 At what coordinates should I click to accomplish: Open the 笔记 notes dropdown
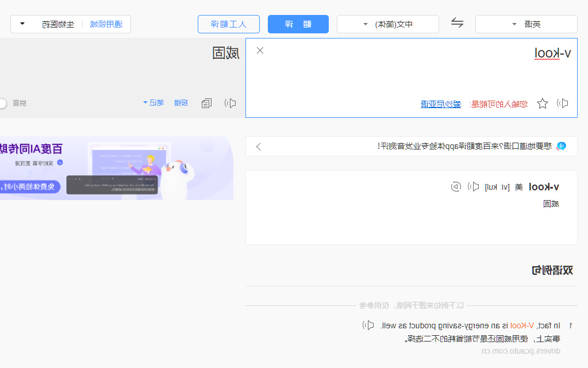tap(153, 103)
